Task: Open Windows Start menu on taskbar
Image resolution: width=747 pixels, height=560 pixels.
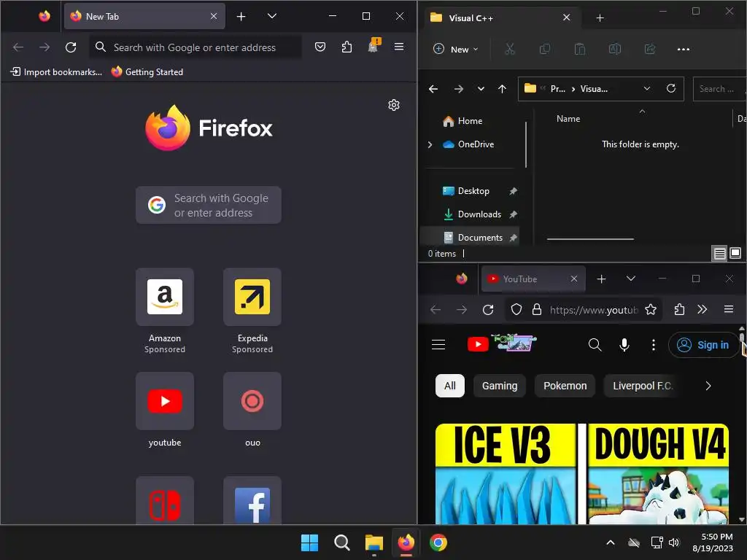Action: pos(309,542)
